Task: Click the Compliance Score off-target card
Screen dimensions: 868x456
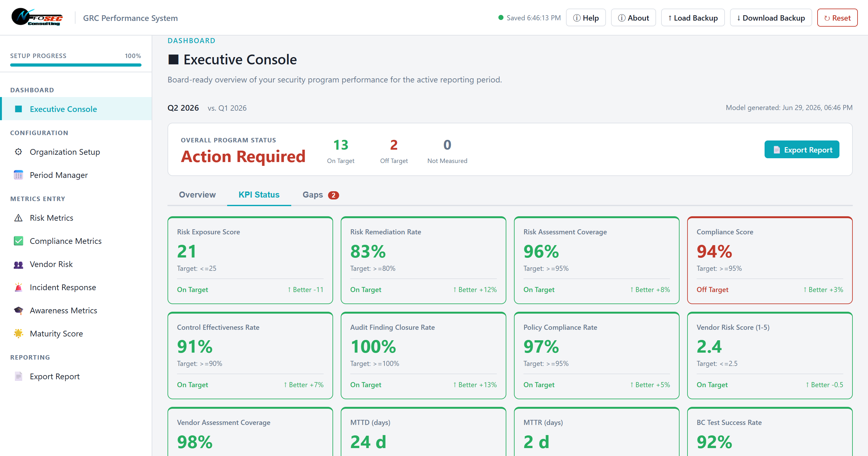Action: tap(770, 260)
